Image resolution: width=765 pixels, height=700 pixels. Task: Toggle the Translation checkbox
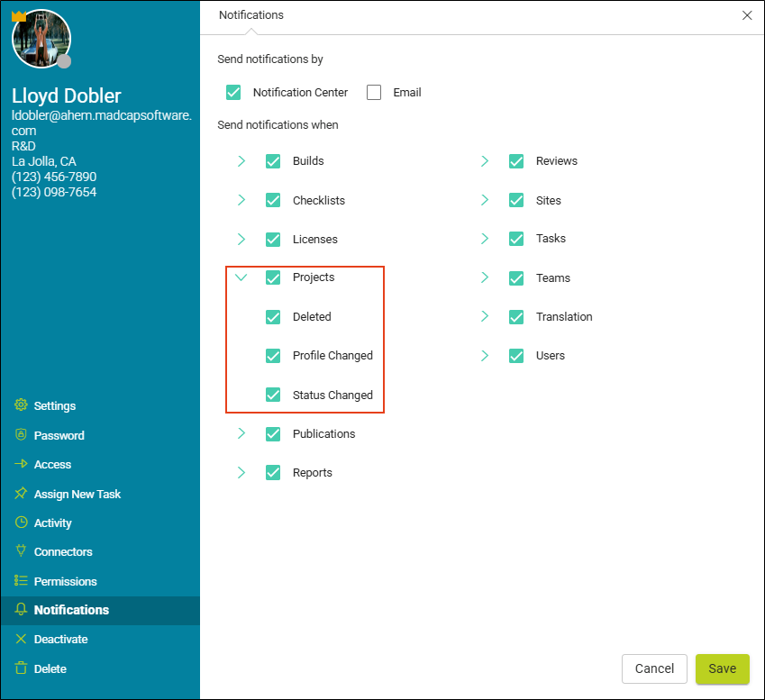point(516,317)
